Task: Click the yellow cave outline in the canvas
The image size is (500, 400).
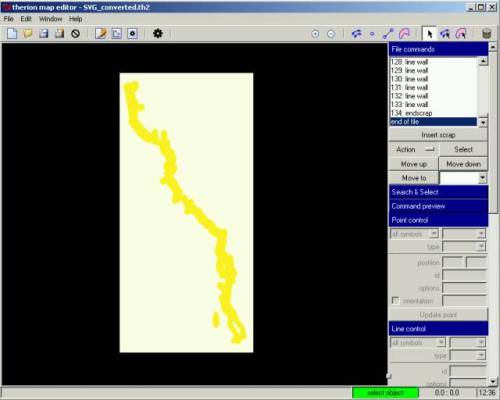Action: [x=170, y=167]
